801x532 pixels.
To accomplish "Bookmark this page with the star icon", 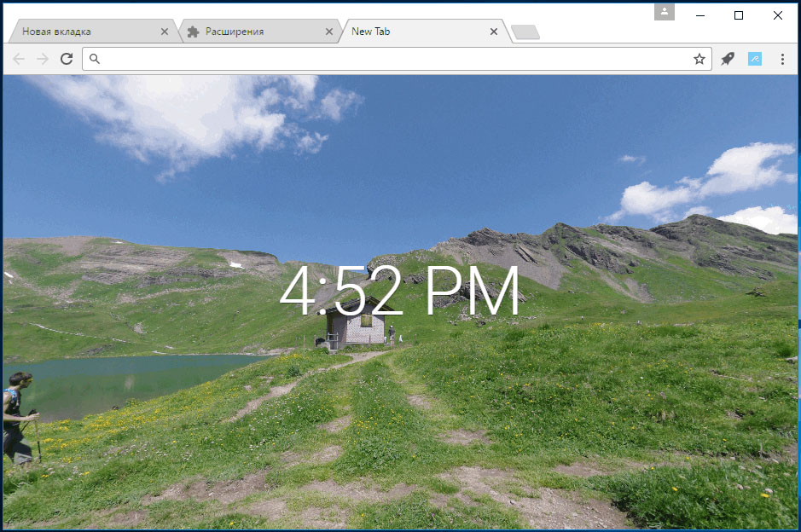I will 699,59.
